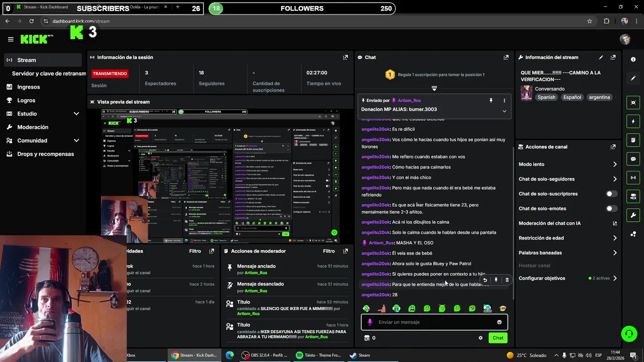
Task: Click Filtro in the activities panel
Action: click(195, 251)
